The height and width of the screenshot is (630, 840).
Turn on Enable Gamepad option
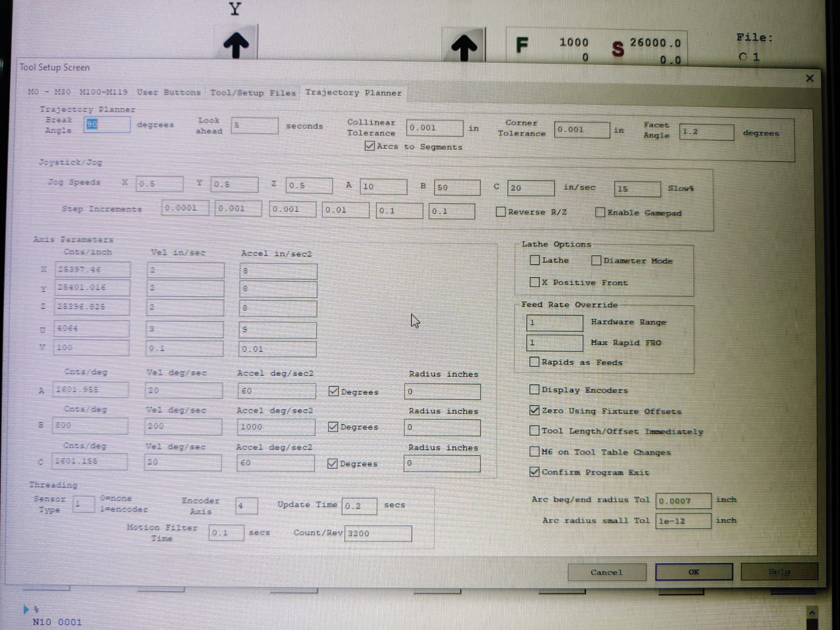pyautogui.click(x=600, y=212)
